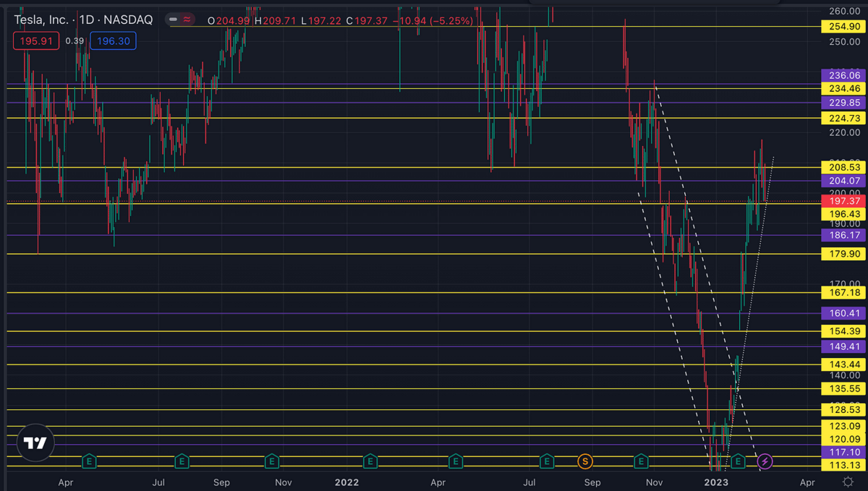This screenshot has height=491, width=868.
Task: Click the 236.06 purple price label
Action: tap(843, 75)
